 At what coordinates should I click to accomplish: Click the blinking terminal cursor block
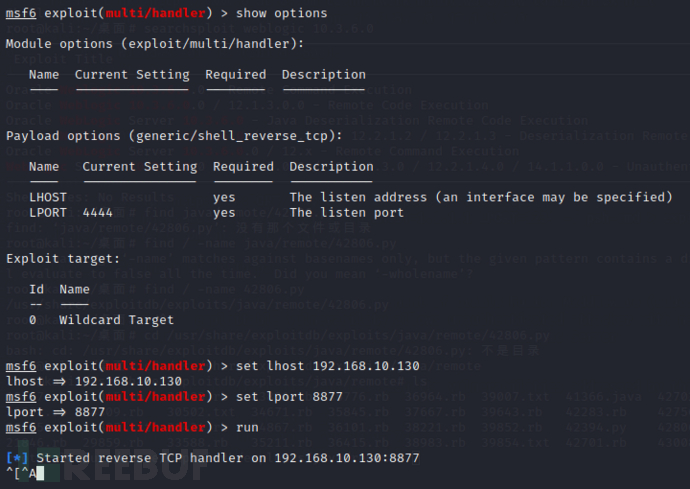(x=40, y=474)
